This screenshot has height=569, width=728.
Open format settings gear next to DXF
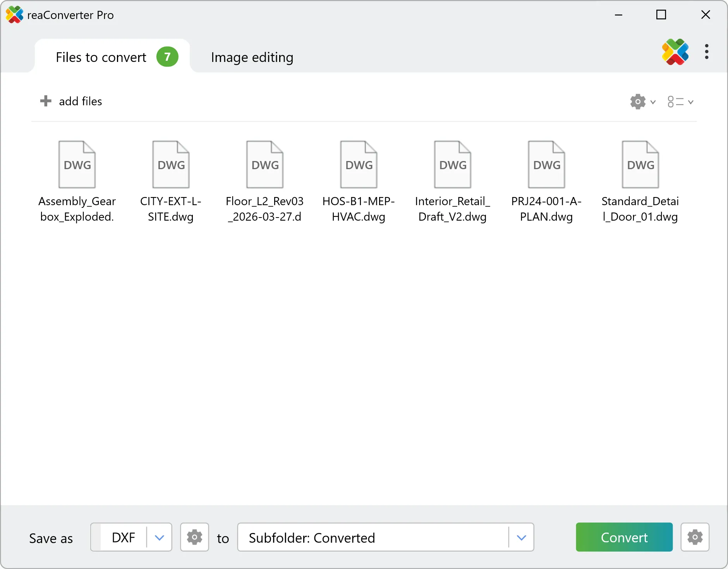point(194,537)
